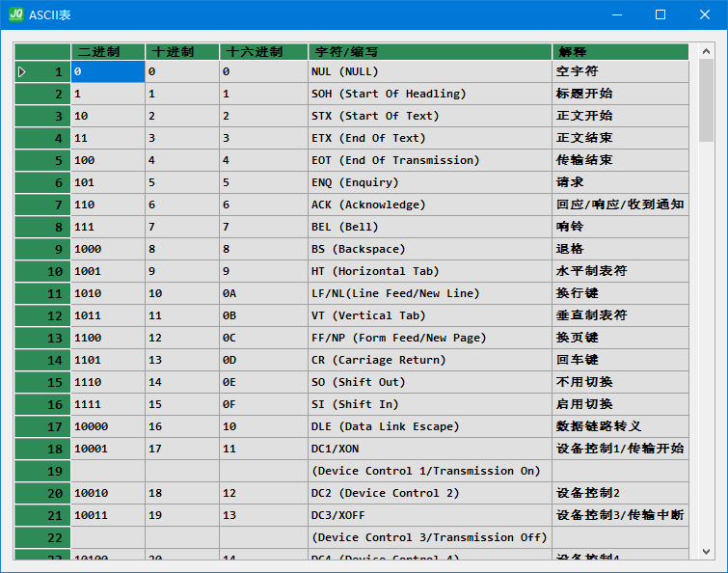Click the current-row arrow indicator in row 1

coord(21,72)
